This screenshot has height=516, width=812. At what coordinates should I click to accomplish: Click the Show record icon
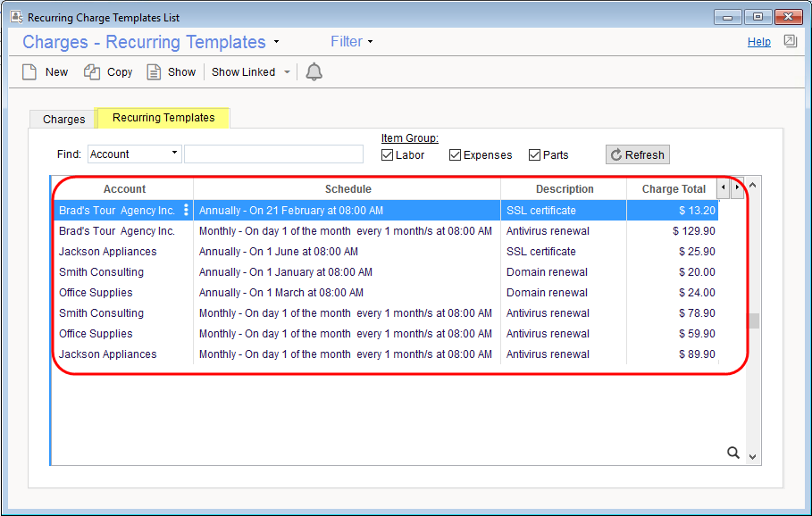coord(155,72)
